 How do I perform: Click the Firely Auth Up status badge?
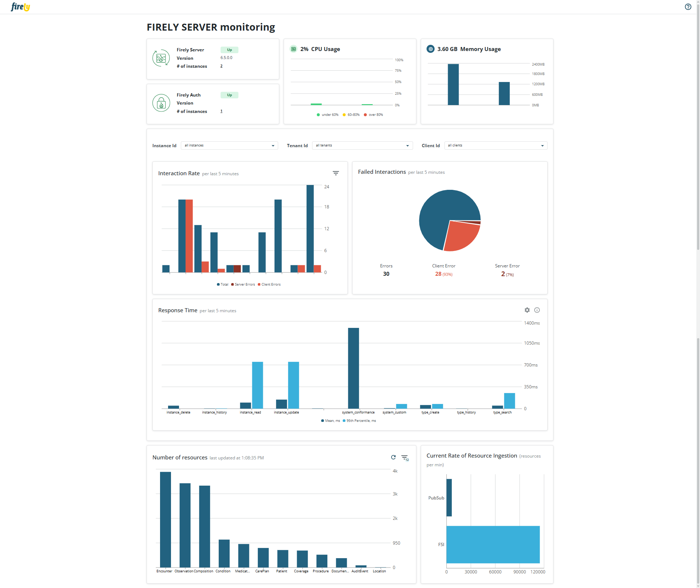point(229,95)
